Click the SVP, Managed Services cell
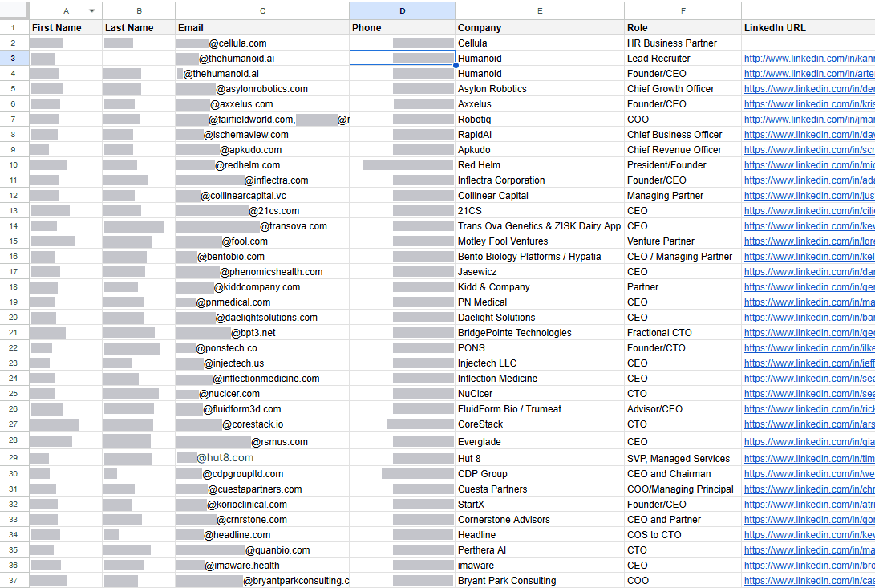Screen dimensions: 875x588 (x=683, y=459)
